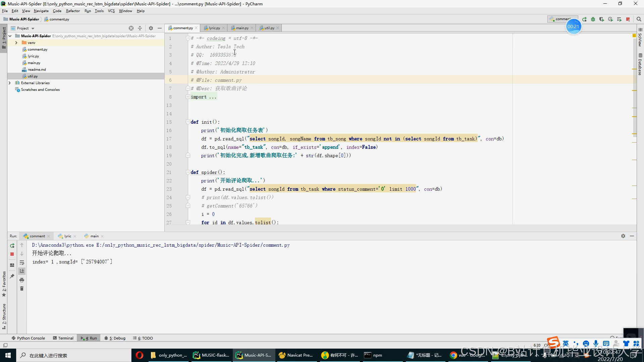Fold the for loop at line 27

[x=188, y=223]
